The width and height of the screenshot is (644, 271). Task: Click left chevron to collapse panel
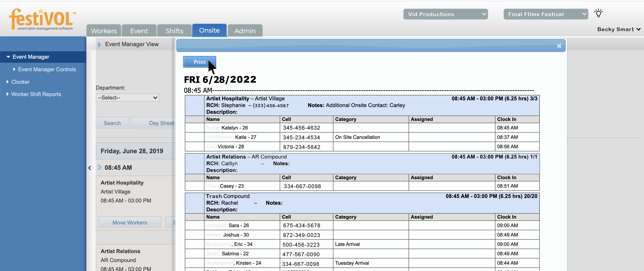tap(90, 168)
